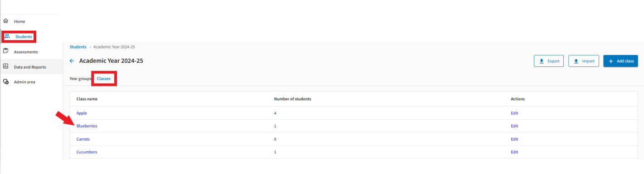
Task: Click the Add class button
Action: [620, 61]
